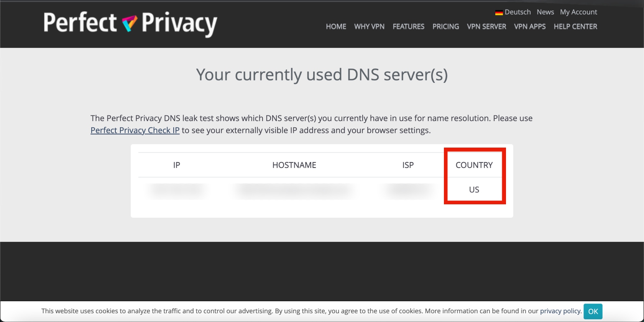
Task: Open the FEATURES menu item
Action: (x=408, y=26)
